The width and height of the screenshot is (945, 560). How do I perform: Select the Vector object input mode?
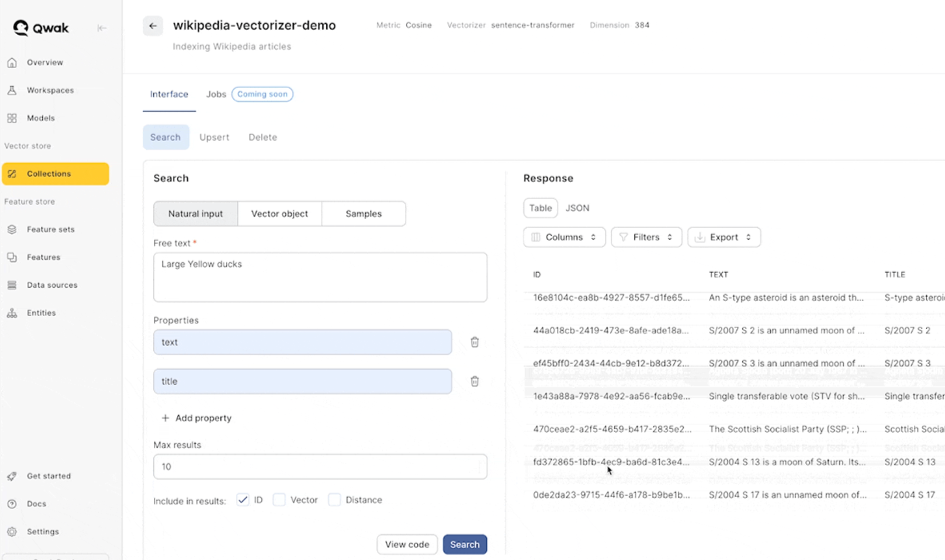(280, 214)
